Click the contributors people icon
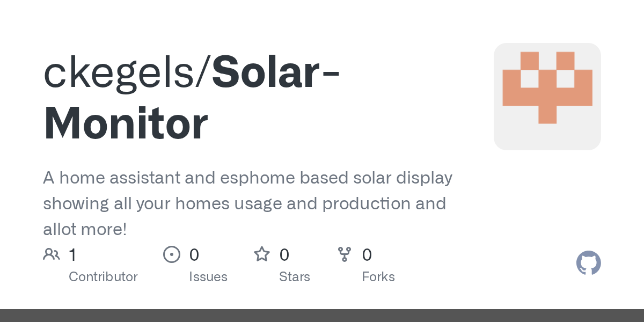This screenshot has width=644, height=322. (52, 254)
